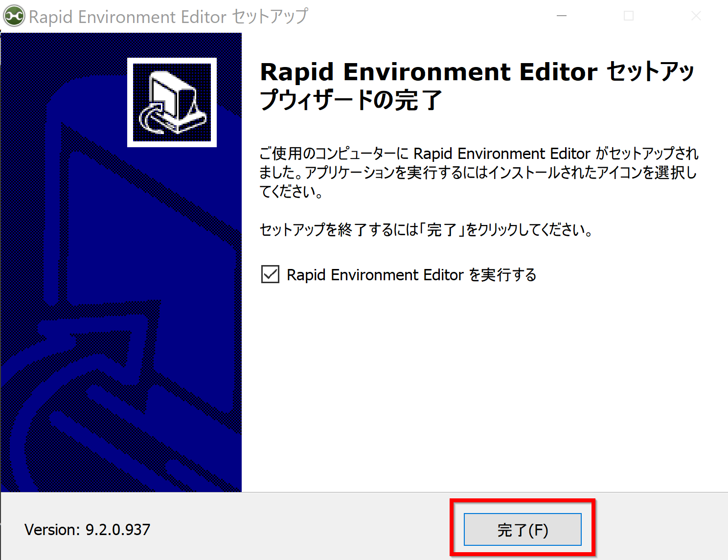Click the paragraph starting ご使用のコンピューターに
Screen dimensions: 728x560
(479, 172)
